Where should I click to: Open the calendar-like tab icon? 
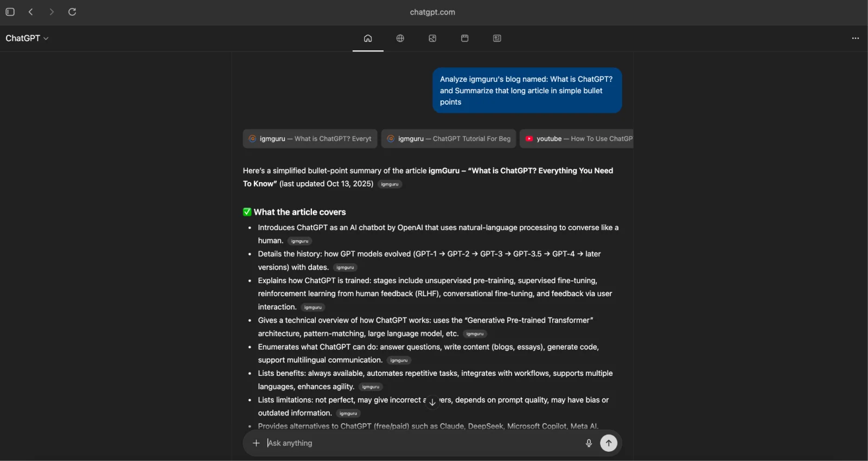pos(465,38)
